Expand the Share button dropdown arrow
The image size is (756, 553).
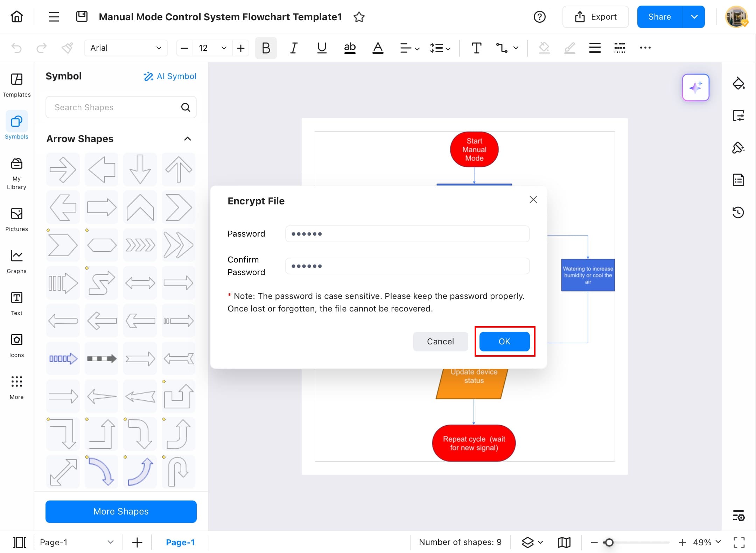coord(694,17)
